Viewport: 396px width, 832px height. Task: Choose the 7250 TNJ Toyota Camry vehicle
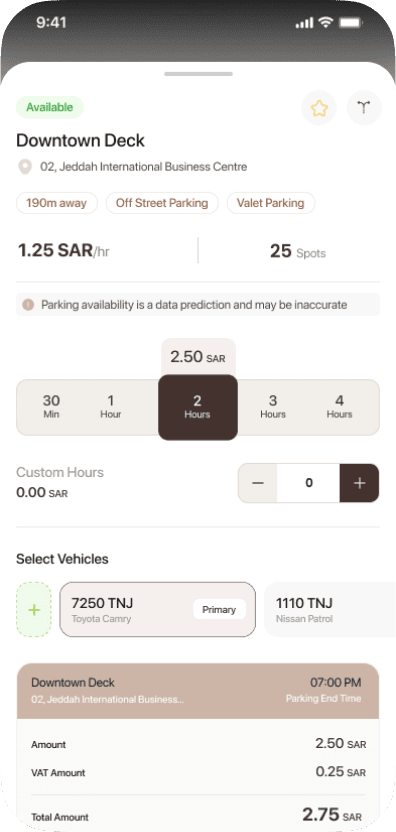pyautogui.click(x=158, y=610)
